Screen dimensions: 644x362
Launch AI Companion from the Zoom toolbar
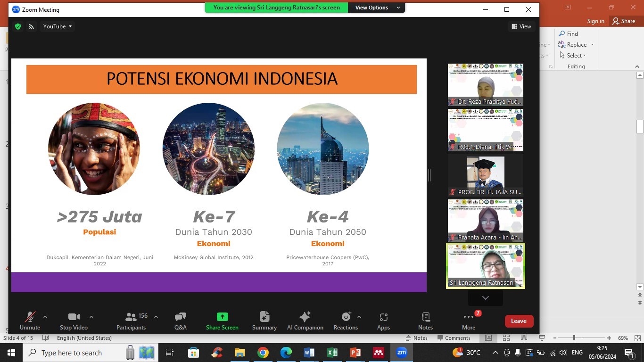click(305, 321)
